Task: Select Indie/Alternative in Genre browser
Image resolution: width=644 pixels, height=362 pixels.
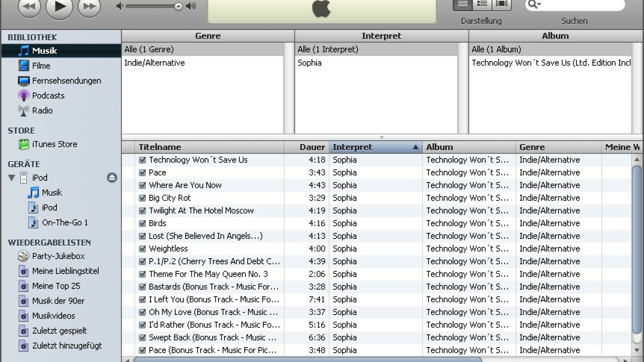Action: (x=155, y=63)
